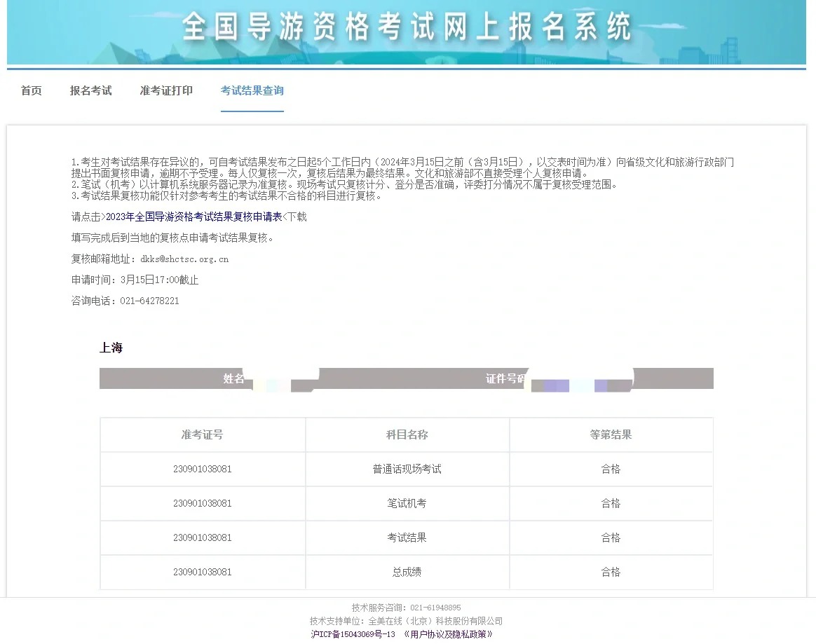Viewport: 816px width, 644px height.
Task: Open the 准考证打印 tab
Action: click(x=165, y=90)
